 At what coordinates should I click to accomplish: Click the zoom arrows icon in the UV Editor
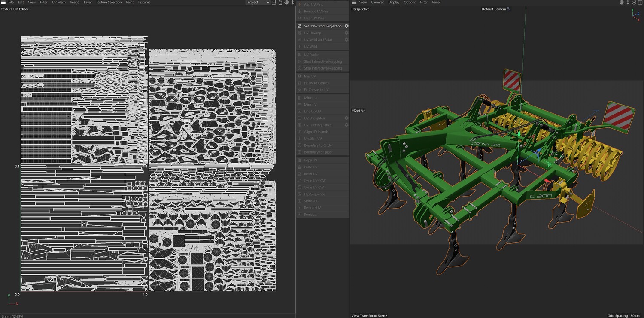[292, 2]
